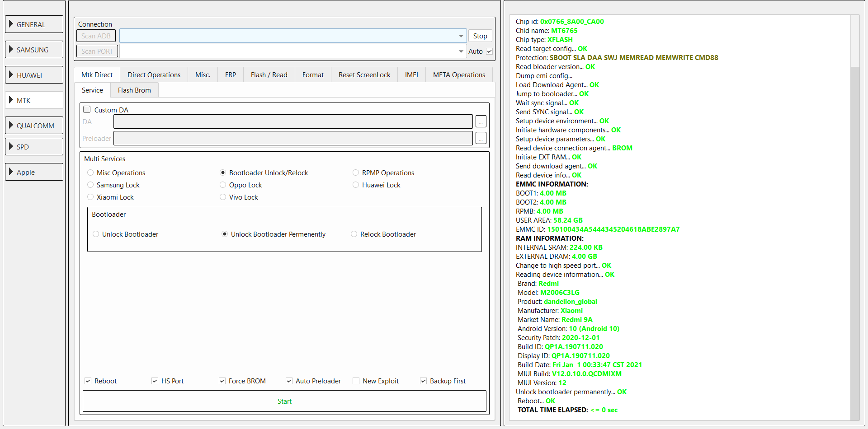Select the Relock Bootloader radio option
This screenshot has width=868, height=429.
[354, 234]
